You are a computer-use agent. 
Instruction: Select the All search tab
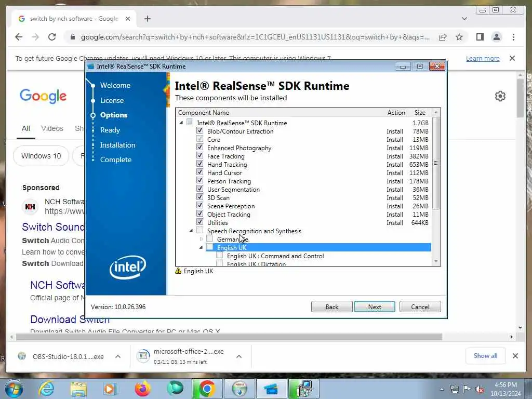(26, 128)
